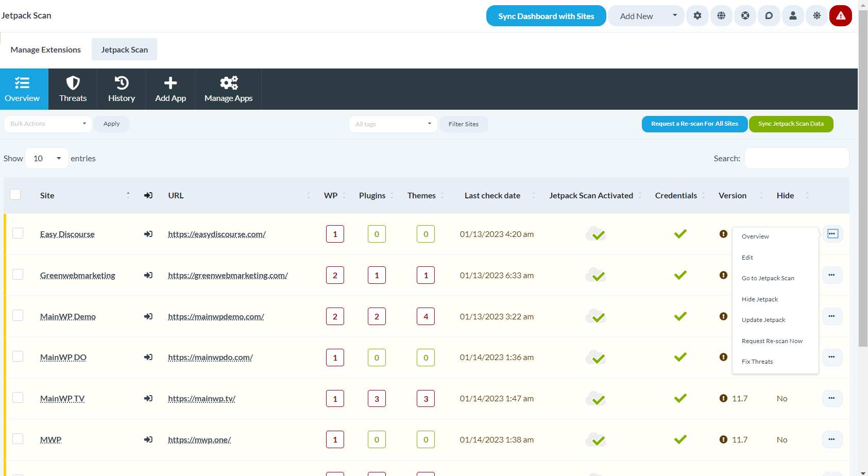The height and width of the screenshot is (476, 868).
Task: Click the settings gear icon in the header
Action: 697,16
